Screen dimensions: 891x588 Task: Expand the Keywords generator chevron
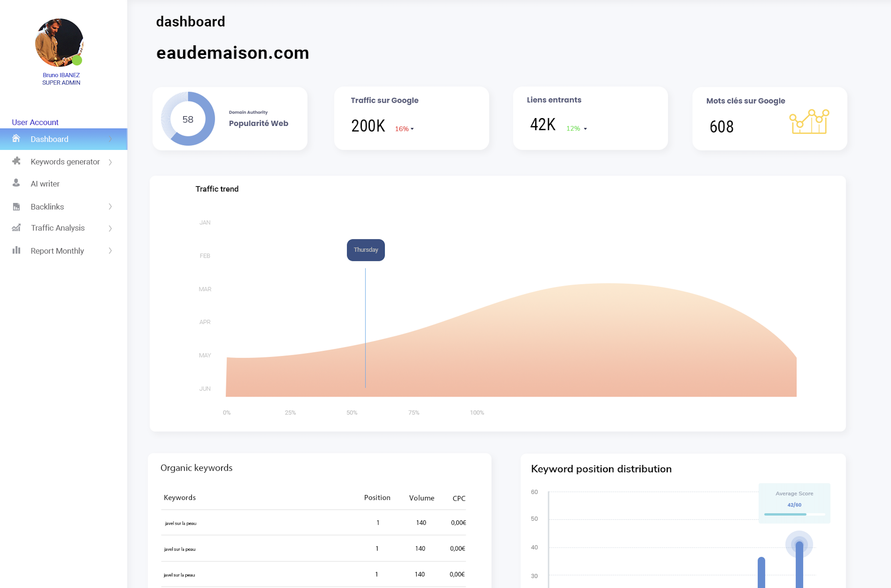pyautogui.click(x=110, y=162)
